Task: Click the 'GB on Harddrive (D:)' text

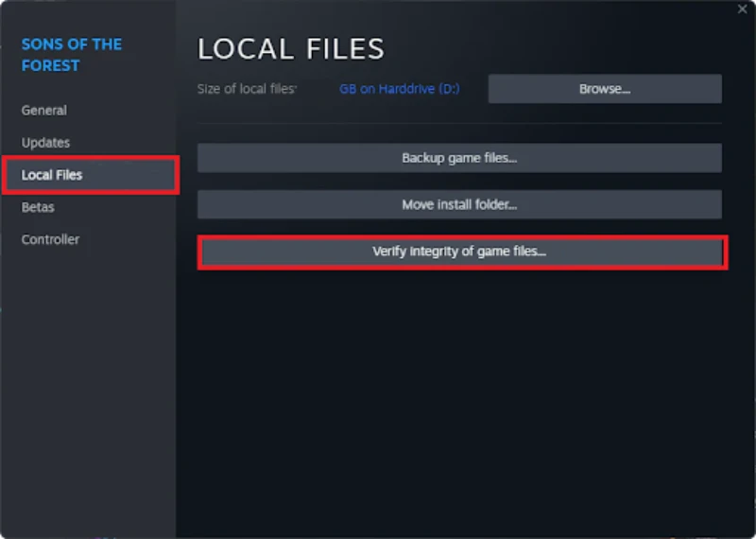Action: 399,89
